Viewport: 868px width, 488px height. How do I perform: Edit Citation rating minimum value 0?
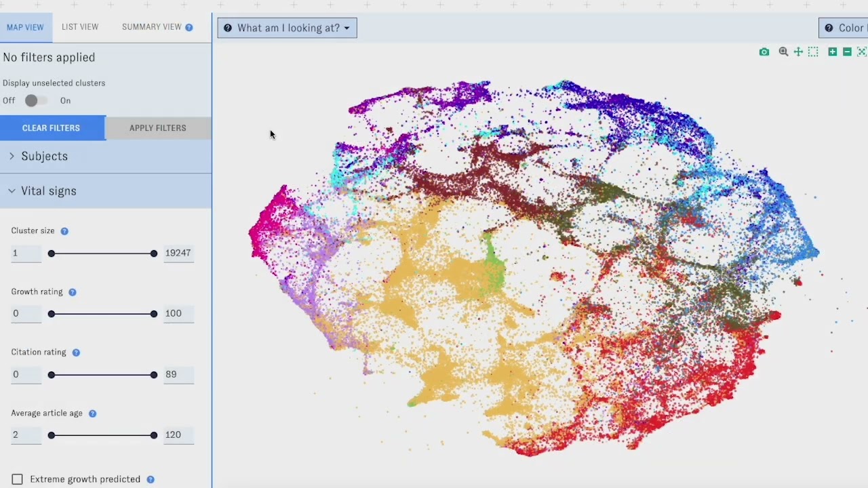pyautogui.click(x=26, y=374)
